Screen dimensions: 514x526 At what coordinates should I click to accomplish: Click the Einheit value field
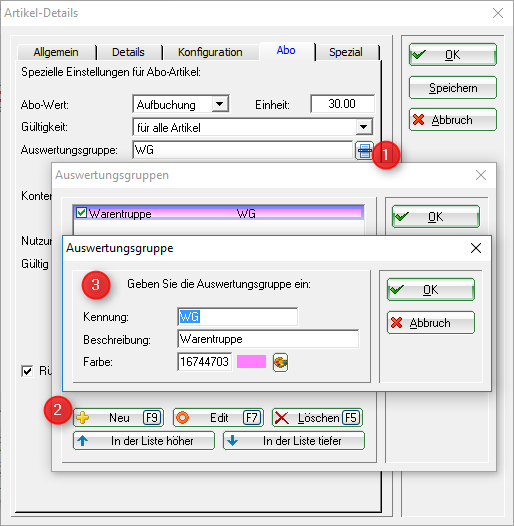click(342, 104)
